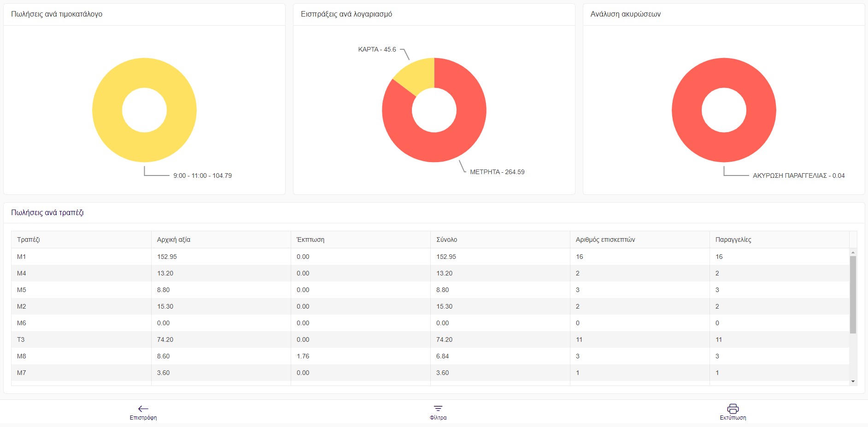Sort by Τραπέζι column header
The image size is (868, 427).
(81, 240)
